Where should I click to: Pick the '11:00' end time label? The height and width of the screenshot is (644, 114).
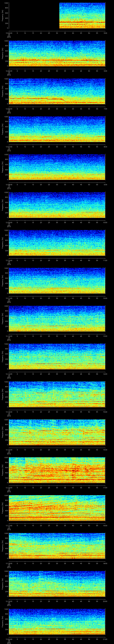105,260
